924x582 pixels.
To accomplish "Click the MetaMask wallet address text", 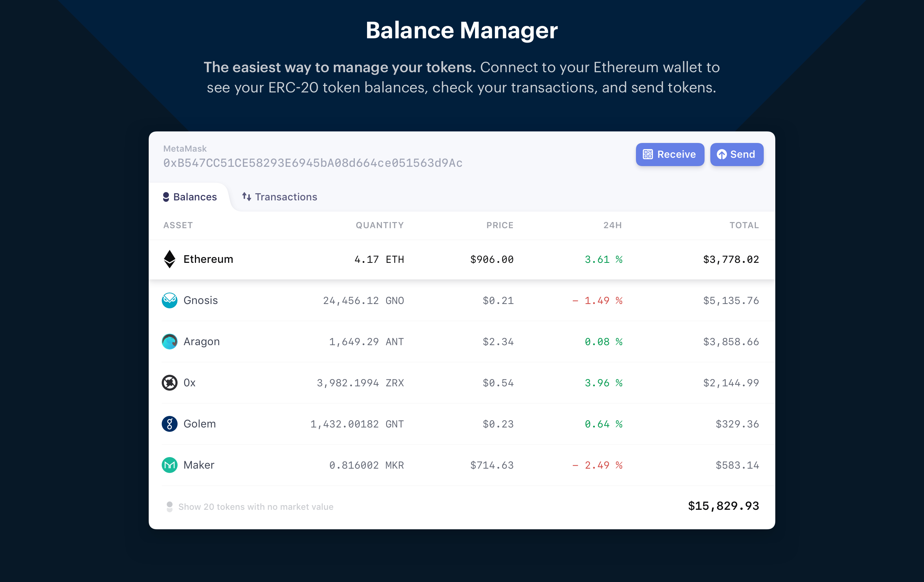I will pyautogui.click(x=313, y=163).
